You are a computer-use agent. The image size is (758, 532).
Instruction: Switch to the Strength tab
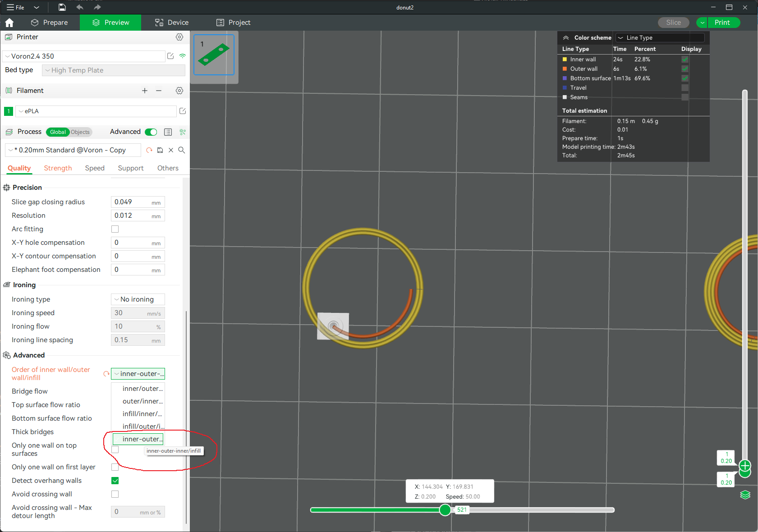pyautogui.click(x=58, y=168)
